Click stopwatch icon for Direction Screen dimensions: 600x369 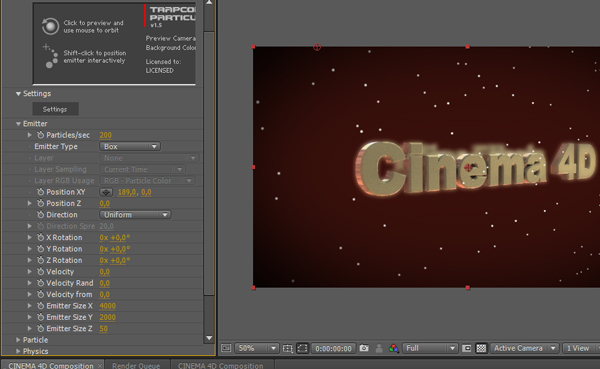(x=41, y=215)
